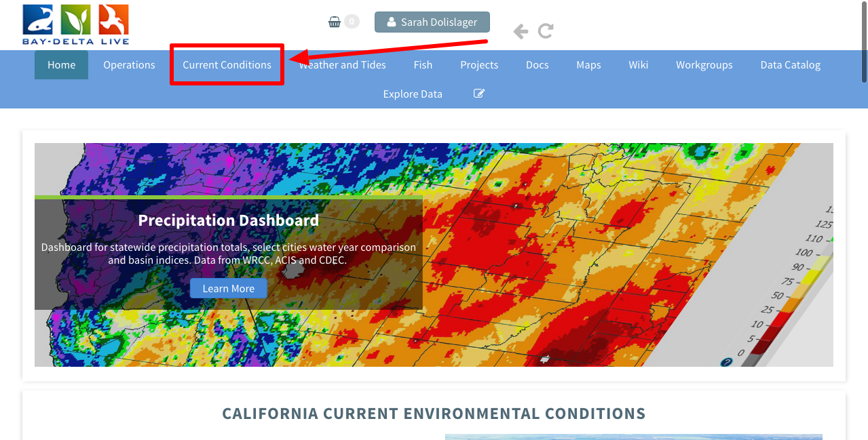The height and width of the screenshot is (440, 868).
Task: Open the Wiki link
Action: (638, 65)
